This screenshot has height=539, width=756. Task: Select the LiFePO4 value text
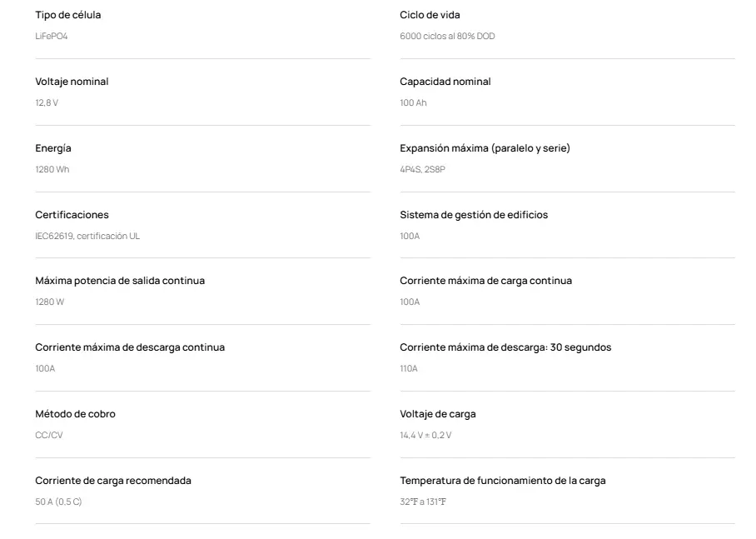(x=52, y=37)
